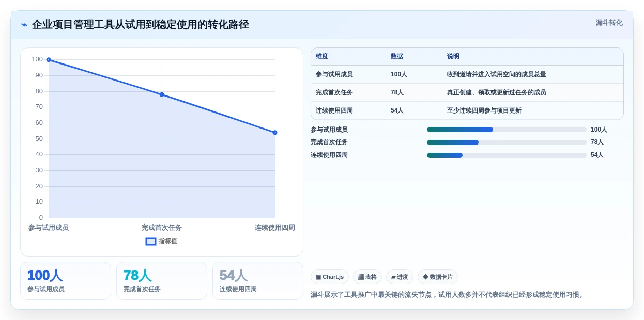Click the 参与试用成员 x-axis label
Screen dimensions: 644x320
click(49, 228)
